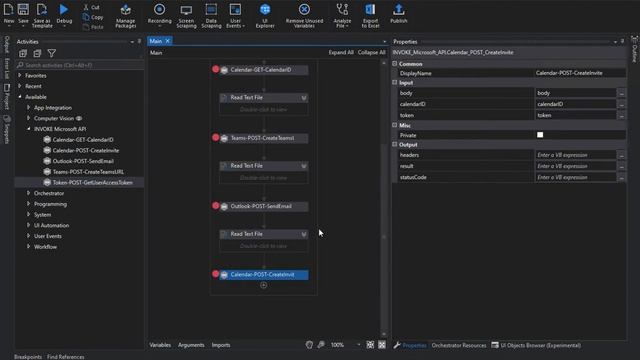This screenshot has width=640, height=360.
Task: Switch to Orchestrator Resources tab
Action: tap(459, 345)
